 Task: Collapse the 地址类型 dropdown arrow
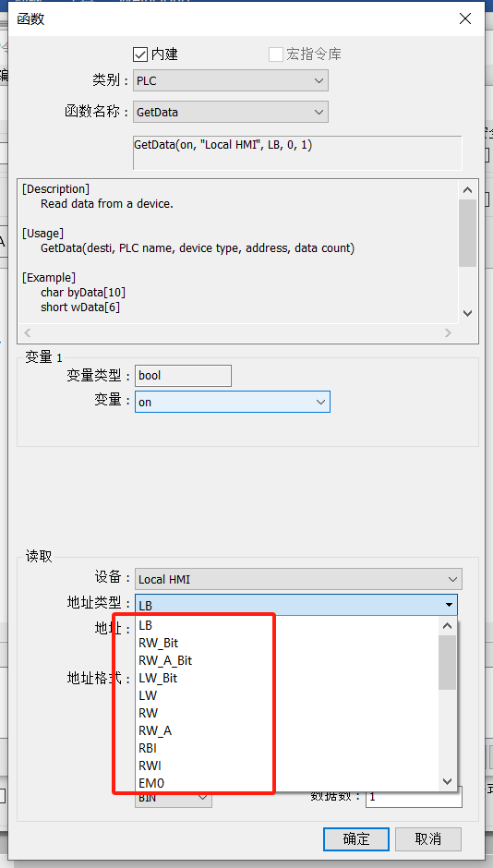click(449, 605)
